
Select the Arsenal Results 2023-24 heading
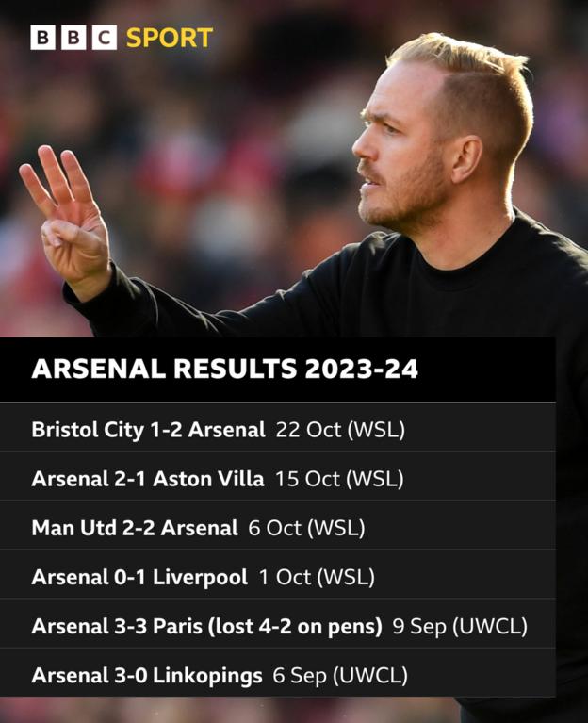coord(225,369)
